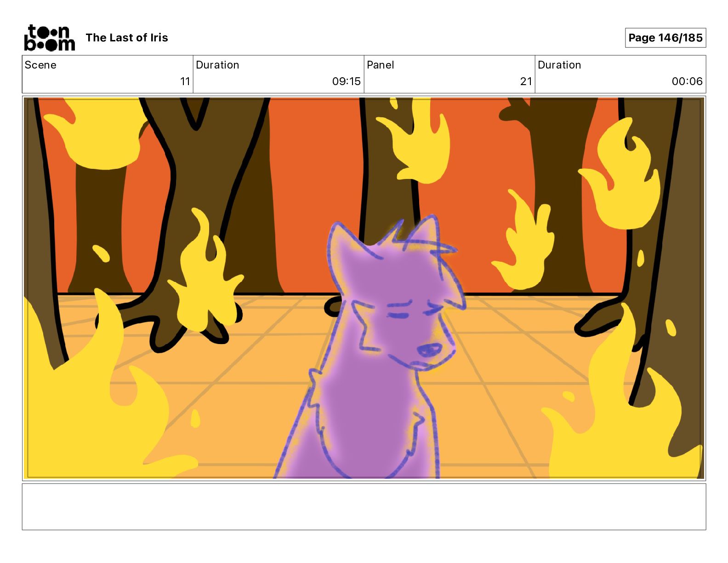Click the panel duration value '00:06'
728x563 pixels.
pos(687,81)
